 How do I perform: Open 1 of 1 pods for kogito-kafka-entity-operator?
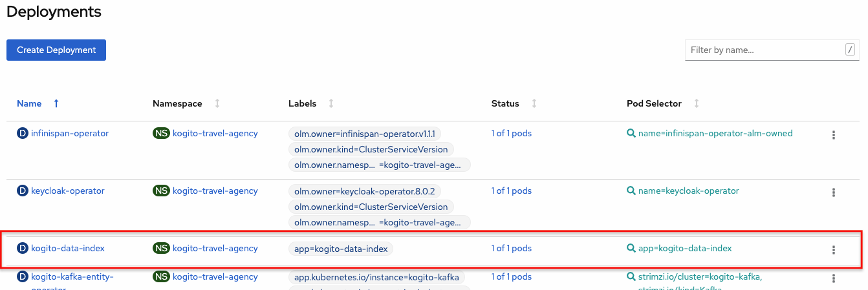[x=512, y=277]
